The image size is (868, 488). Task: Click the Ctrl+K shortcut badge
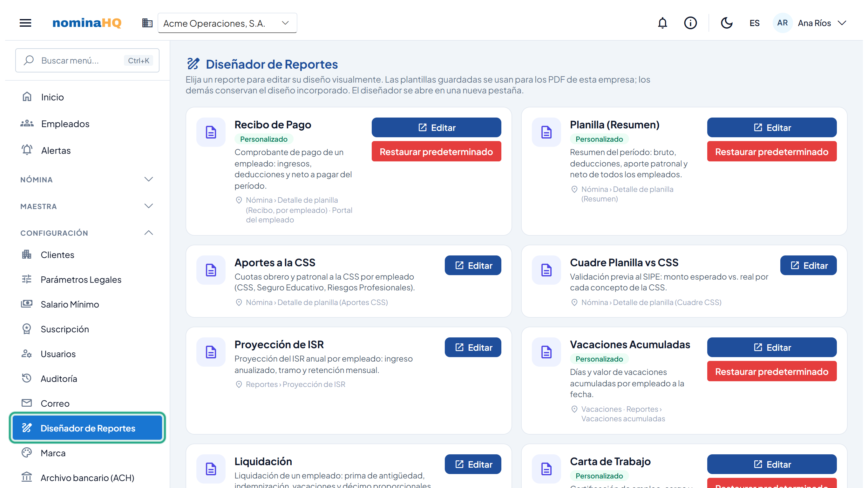pos(139,60)
